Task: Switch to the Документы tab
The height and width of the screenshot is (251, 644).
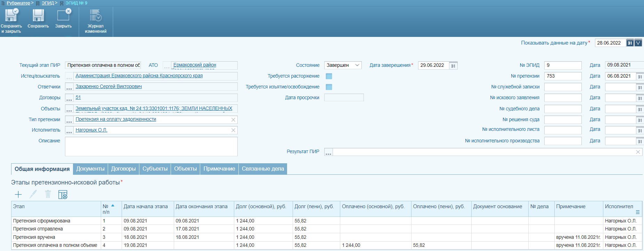Action: (90, 169)
